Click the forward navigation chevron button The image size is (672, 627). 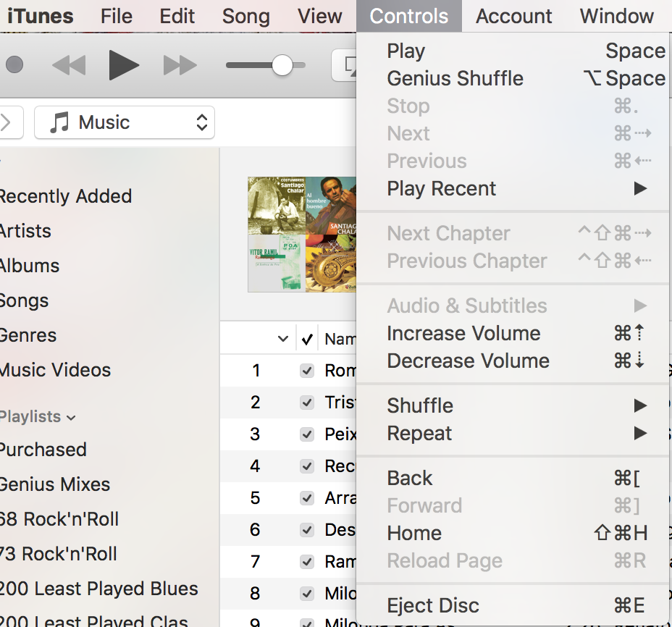coord(7,122)
